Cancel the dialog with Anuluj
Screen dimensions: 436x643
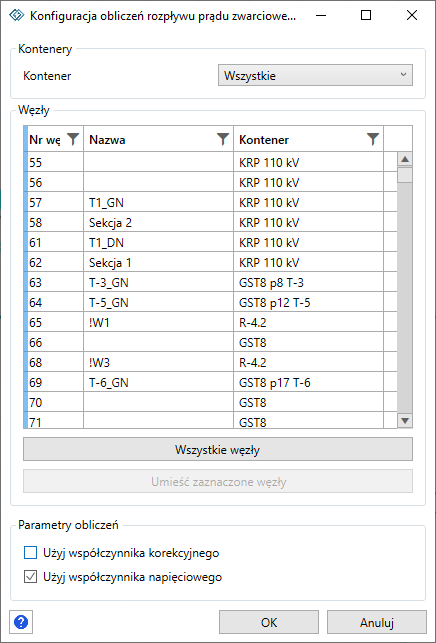[x=377, y=622]
